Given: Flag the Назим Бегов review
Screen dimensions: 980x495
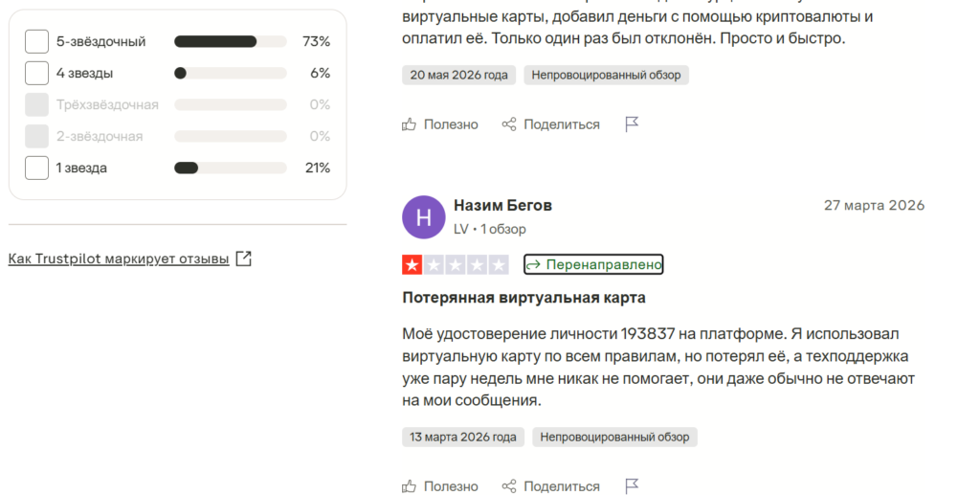Looking at the screenshot, I should click(632, 485).
